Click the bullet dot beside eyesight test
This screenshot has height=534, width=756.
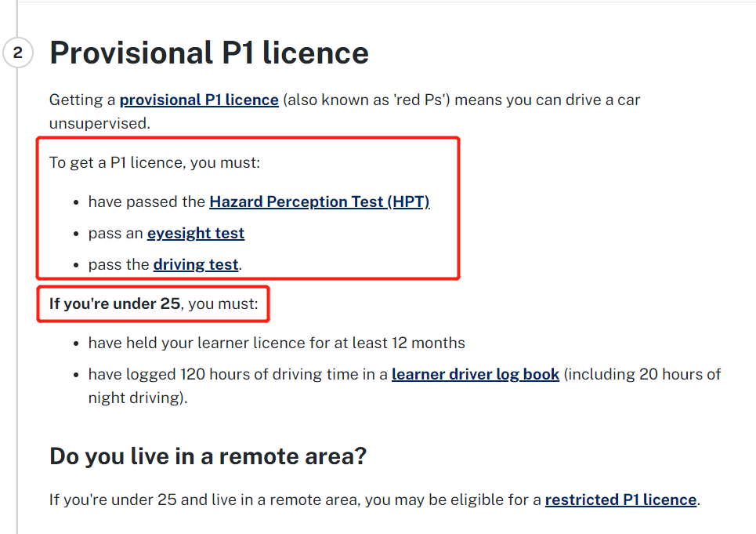[76, 234]
